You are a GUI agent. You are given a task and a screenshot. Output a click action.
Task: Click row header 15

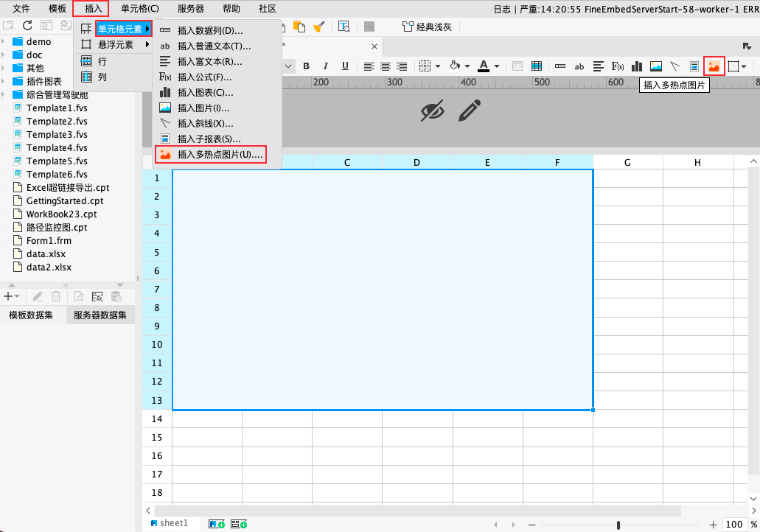pos(156,437)
